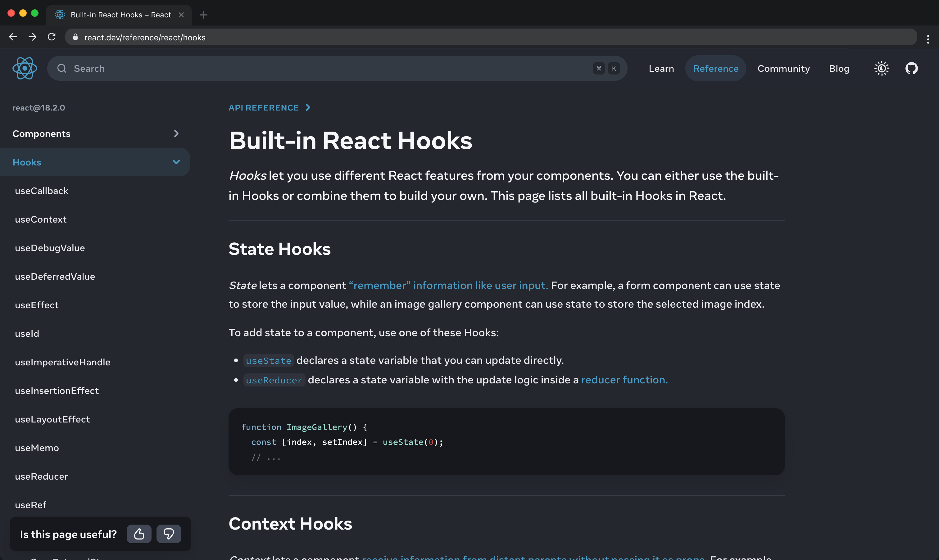Click the React logo home icon
This screenshot has width=939, height=560.
pyautogui.click(x=25, y=68)
